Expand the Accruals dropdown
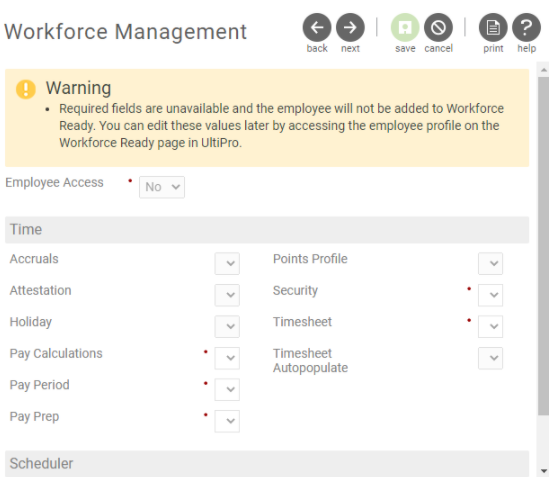Viewport: 549px width, 477px height. (x=227, y=263)
